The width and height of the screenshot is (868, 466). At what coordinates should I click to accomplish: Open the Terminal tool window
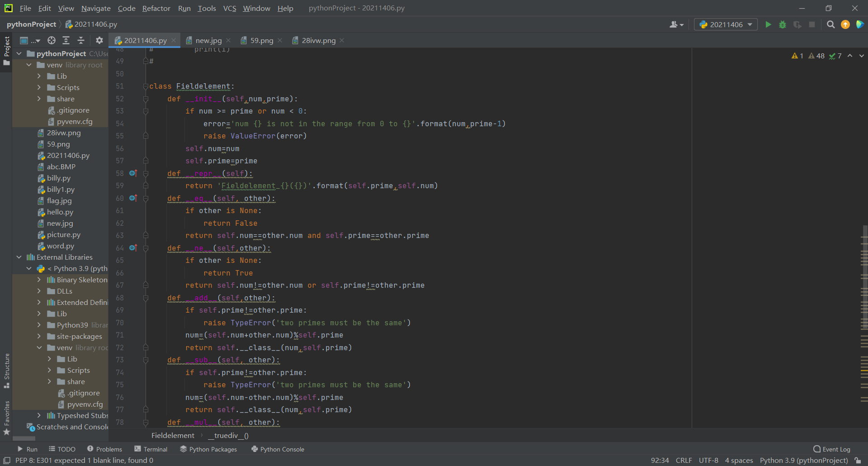[151, 449]
